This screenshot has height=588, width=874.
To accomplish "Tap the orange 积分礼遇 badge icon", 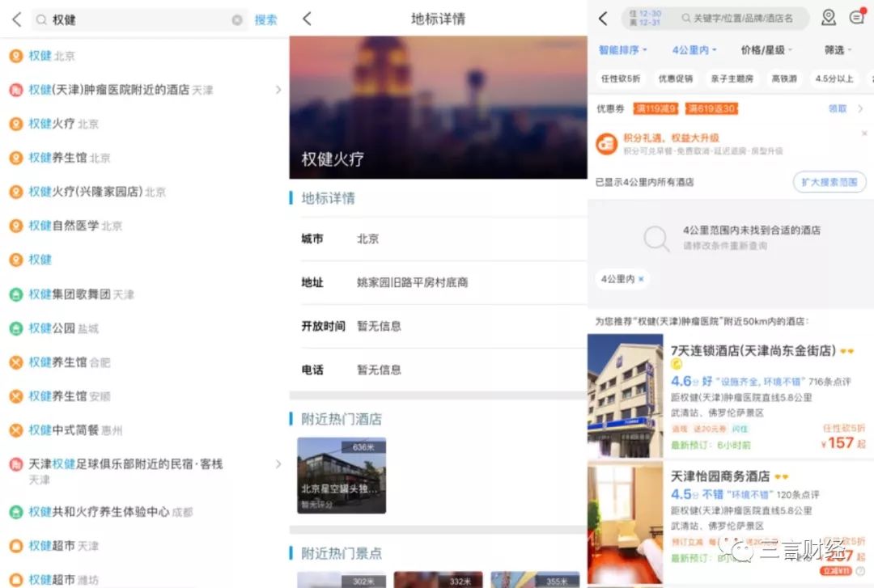I will point(606,144).
